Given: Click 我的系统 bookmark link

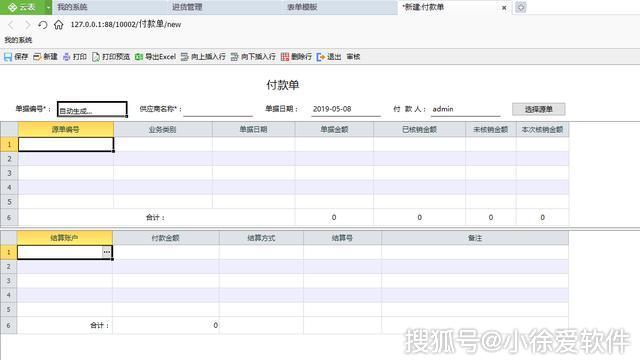Looking at the screenshot, I should 18,40.
